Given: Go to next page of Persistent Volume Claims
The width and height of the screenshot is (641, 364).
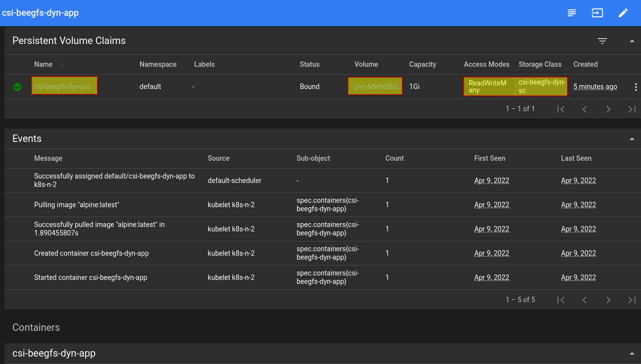Looking at the screenshot, I should tap(608, 109).
